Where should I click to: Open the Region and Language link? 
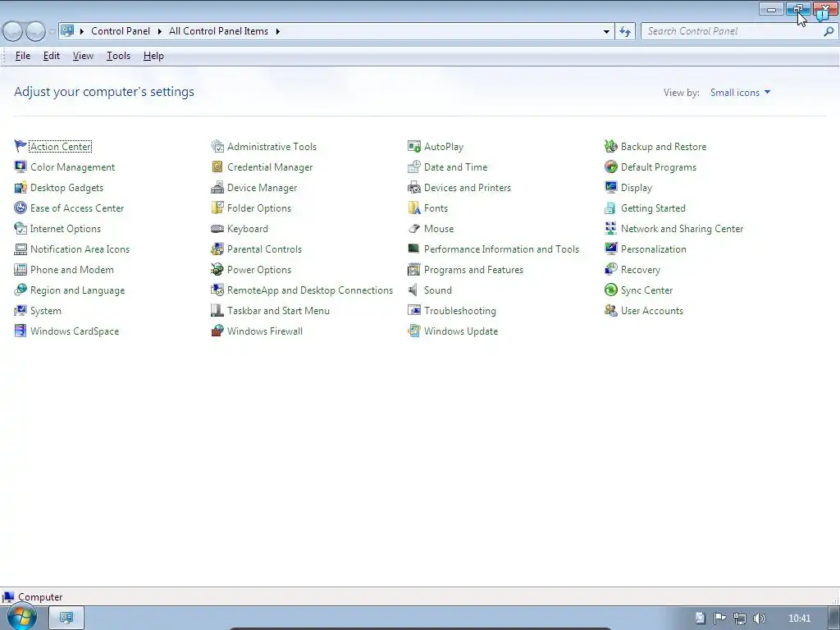click(x=77, y=290)
